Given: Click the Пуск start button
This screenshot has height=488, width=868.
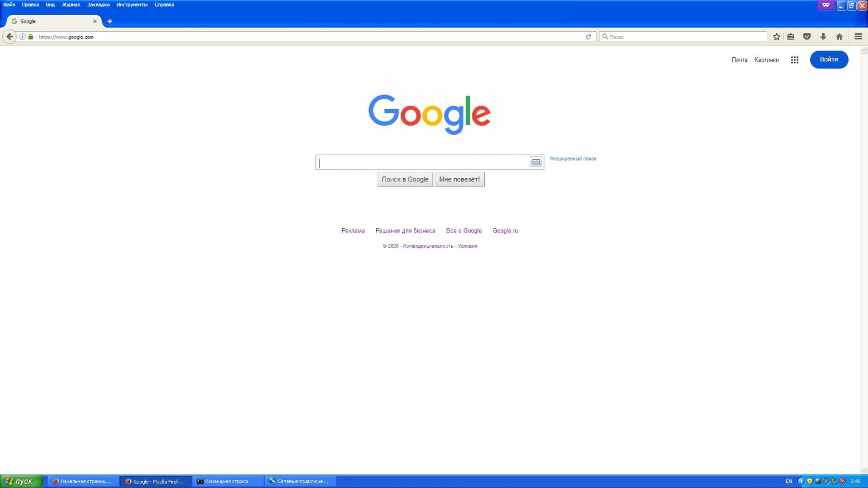Looking at the screenshot, I should [22, 481].
